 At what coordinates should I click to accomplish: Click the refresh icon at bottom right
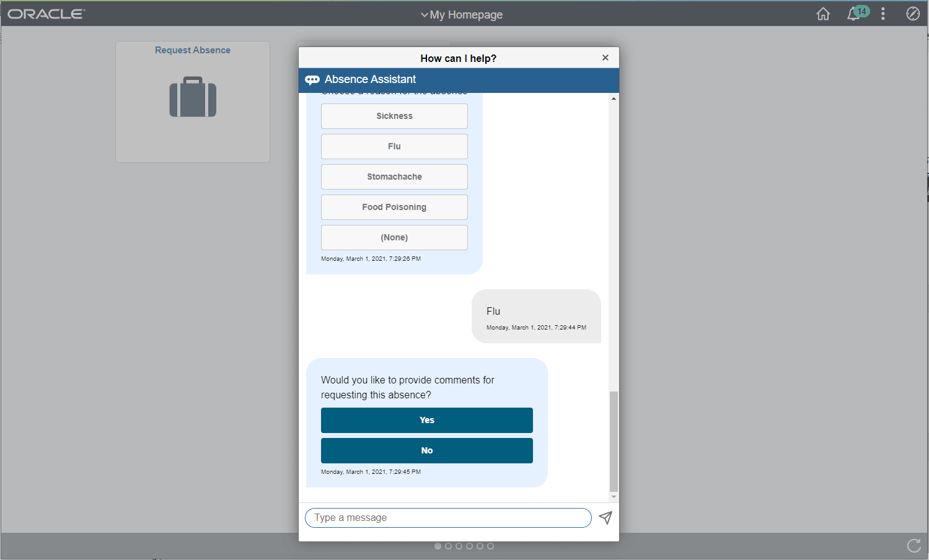click(x=914, y=546)
